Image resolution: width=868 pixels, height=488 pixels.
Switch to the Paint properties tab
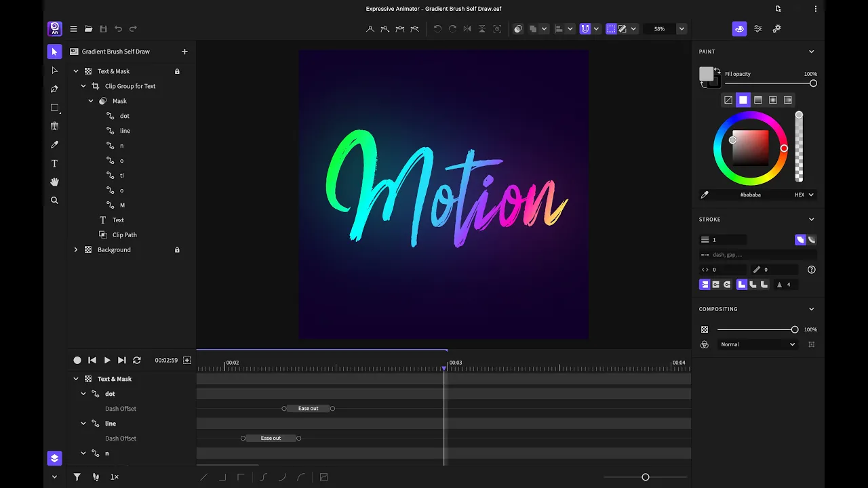click(739, 28)
